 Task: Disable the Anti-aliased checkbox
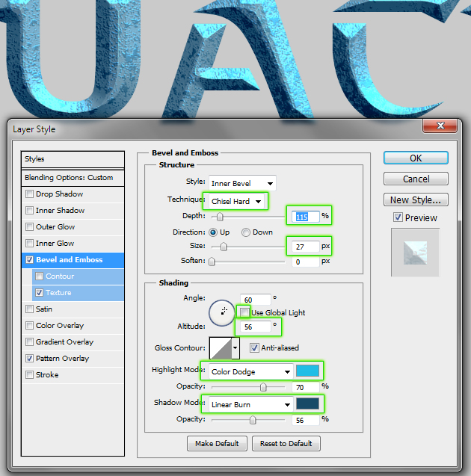[255, 347]
